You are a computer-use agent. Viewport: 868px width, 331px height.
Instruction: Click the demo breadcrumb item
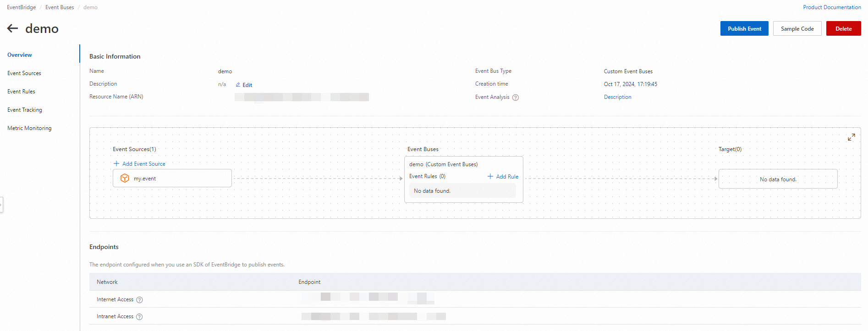[x=90, y=7]
